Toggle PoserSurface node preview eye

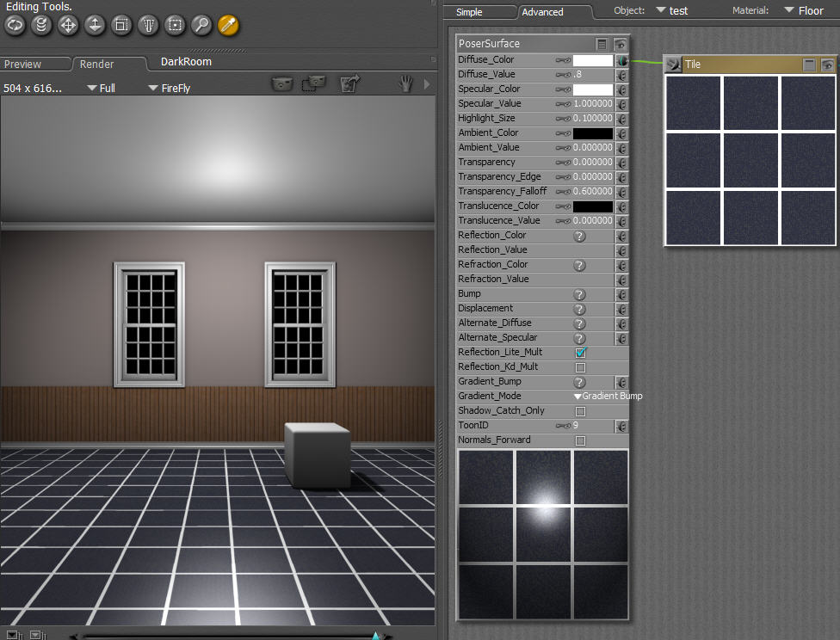pyautogui.click(x=620, y=44)
